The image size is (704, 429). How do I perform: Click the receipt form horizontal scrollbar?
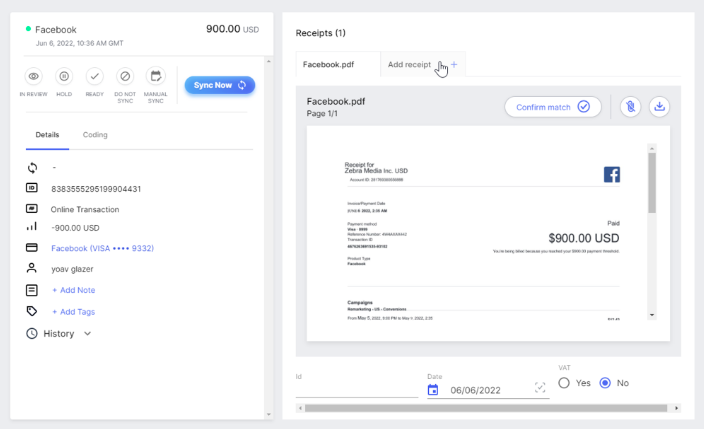click(486, 408)
